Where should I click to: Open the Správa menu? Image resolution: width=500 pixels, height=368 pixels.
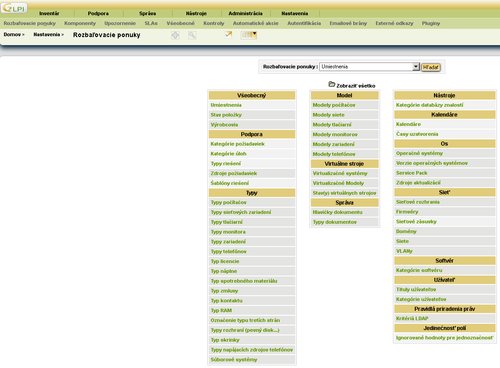coord(147,13)
